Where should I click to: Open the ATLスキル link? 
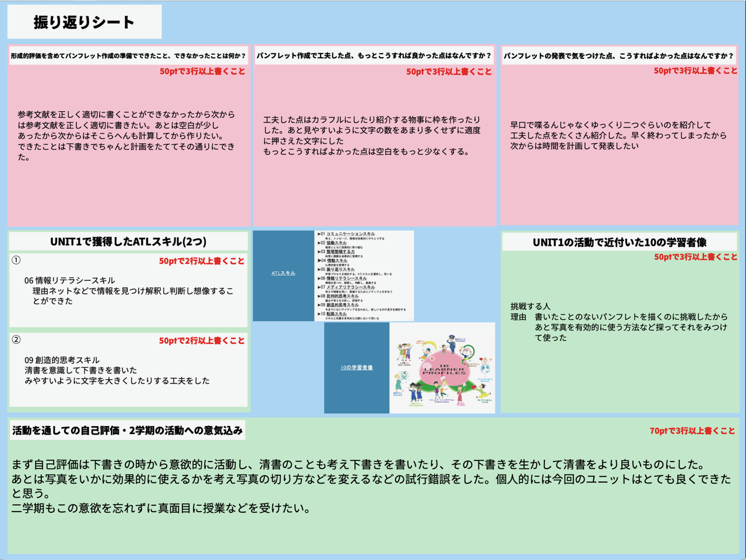[283, 273]
